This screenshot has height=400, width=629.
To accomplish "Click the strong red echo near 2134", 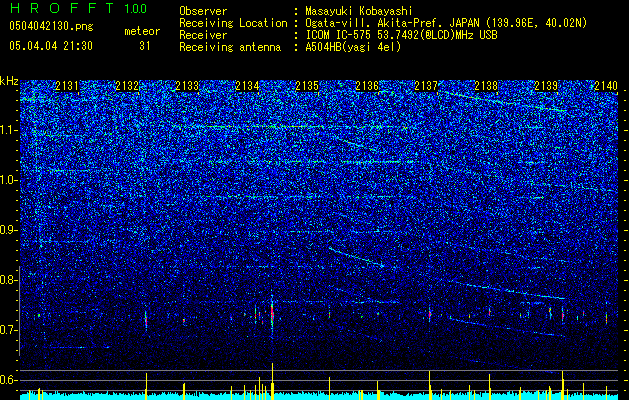I will [272, 312].
